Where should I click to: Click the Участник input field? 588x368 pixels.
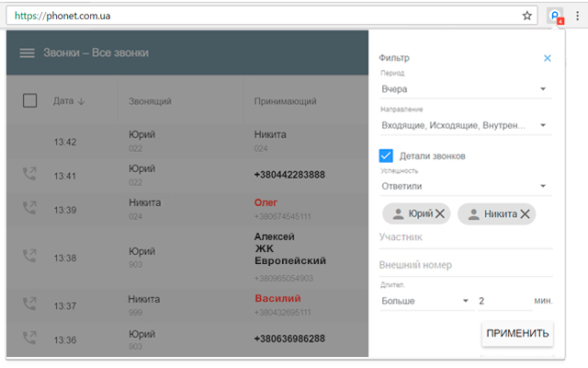tap(464, 238)
